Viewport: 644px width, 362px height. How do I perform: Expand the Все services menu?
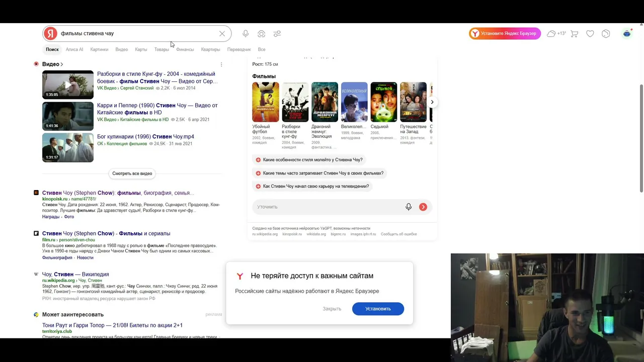coord(262,49)
